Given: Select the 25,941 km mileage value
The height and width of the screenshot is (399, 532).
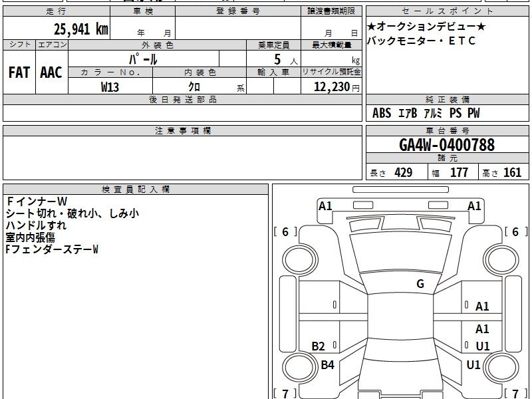Looking at the screenshot, I should click(x=80, y=29).
